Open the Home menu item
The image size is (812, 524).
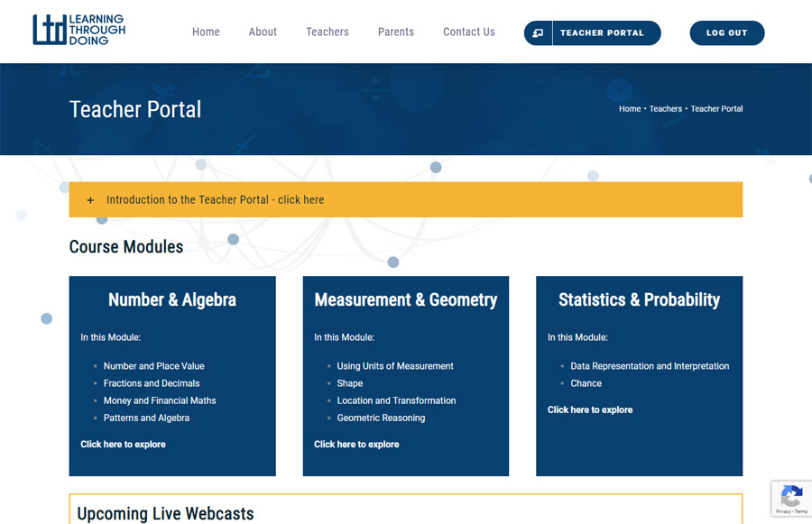pyautogui.click(x=206, y=32)
